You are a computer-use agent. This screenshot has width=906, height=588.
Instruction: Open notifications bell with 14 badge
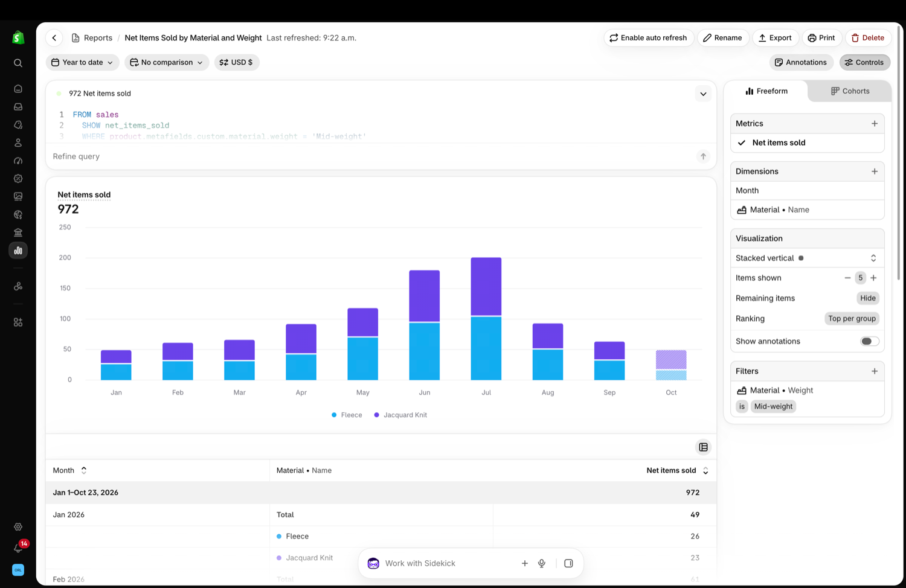[x=19, y=548]
